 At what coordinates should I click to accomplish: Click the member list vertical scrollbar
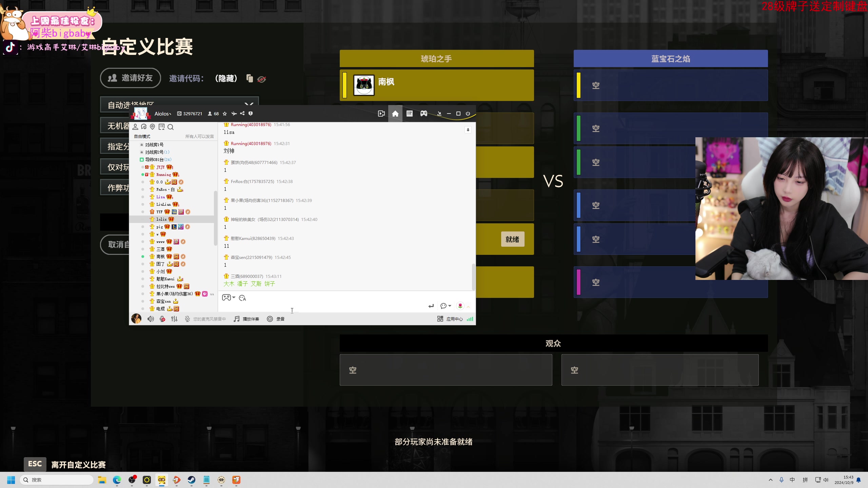click(215, 218)
